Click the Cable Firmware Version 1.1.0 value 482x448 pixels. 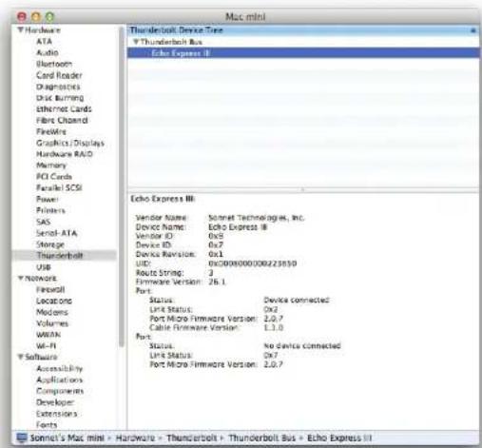274,327
